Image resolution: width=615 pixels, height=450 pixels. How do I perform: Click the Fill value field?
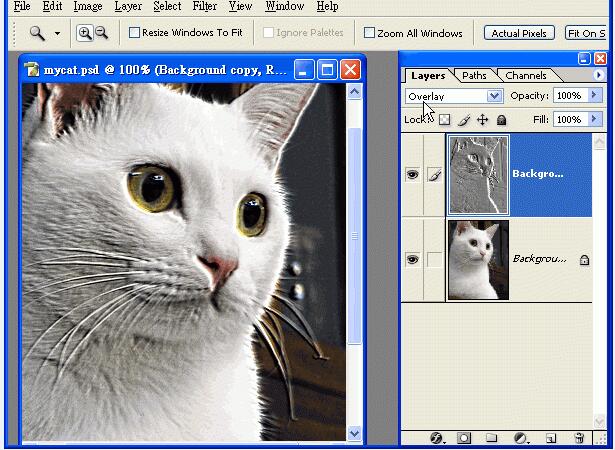click(570, 119)
